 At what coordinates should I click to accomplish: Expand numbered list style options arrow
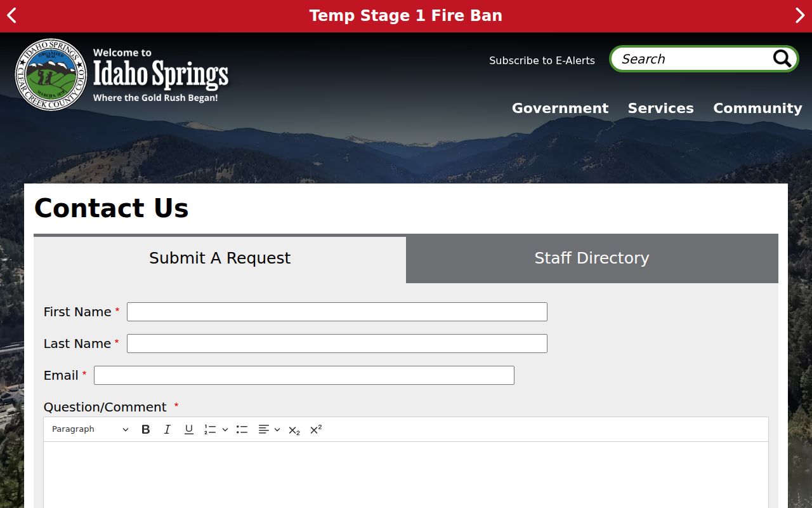tap(225, 430)
